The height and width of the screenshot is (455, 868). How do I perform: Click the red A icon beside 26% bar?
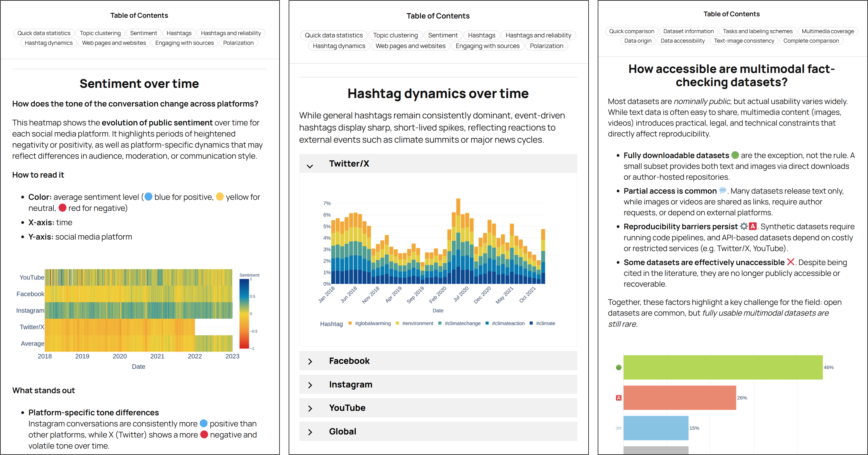618,398
